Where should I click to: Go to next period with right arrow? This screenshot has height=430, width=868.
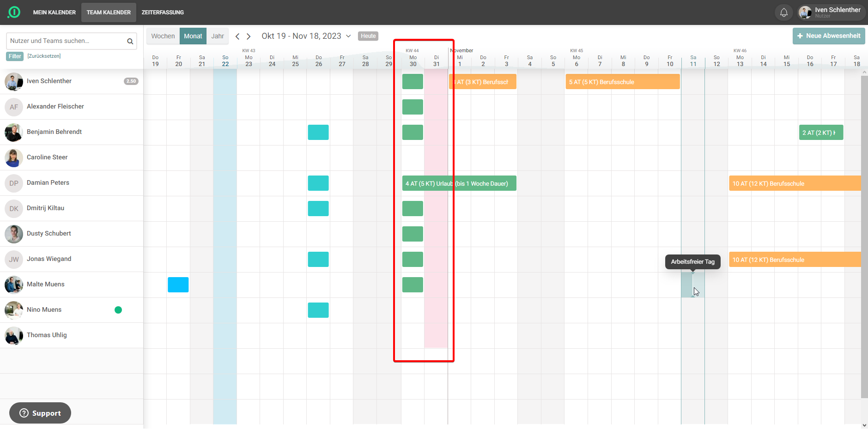(249, 36)
